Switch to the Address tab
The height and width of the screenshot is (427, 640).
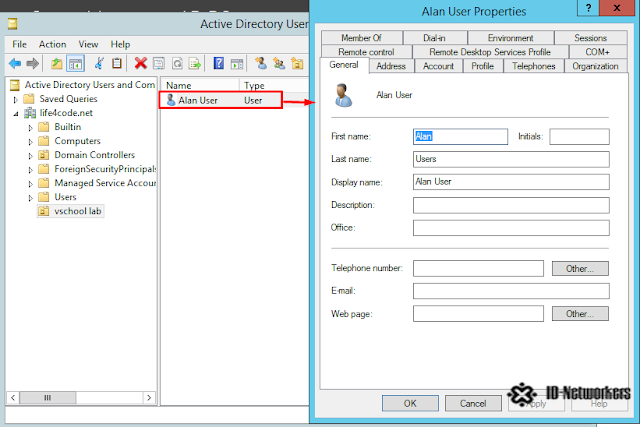coord(391,66)
